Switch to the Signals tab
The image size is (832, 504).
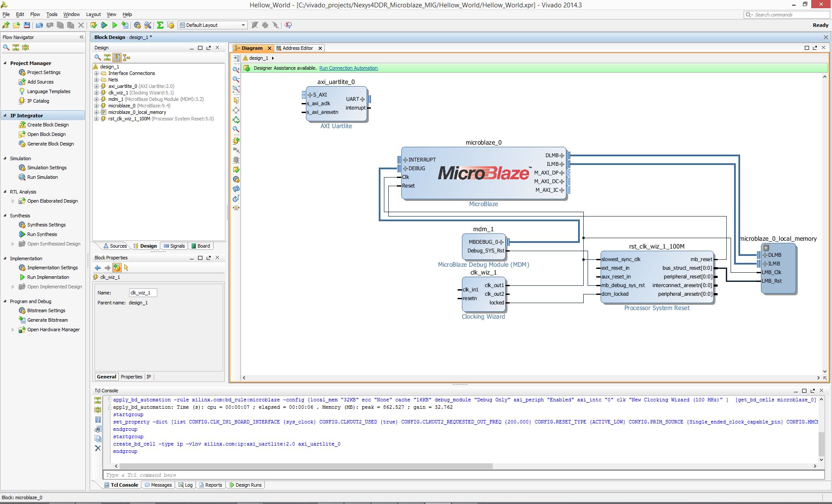pos(174,246)
